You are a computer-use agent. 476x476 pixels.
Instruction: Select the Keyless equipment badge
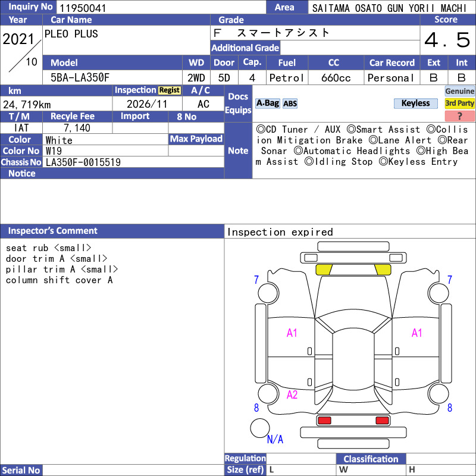[415, 104]
